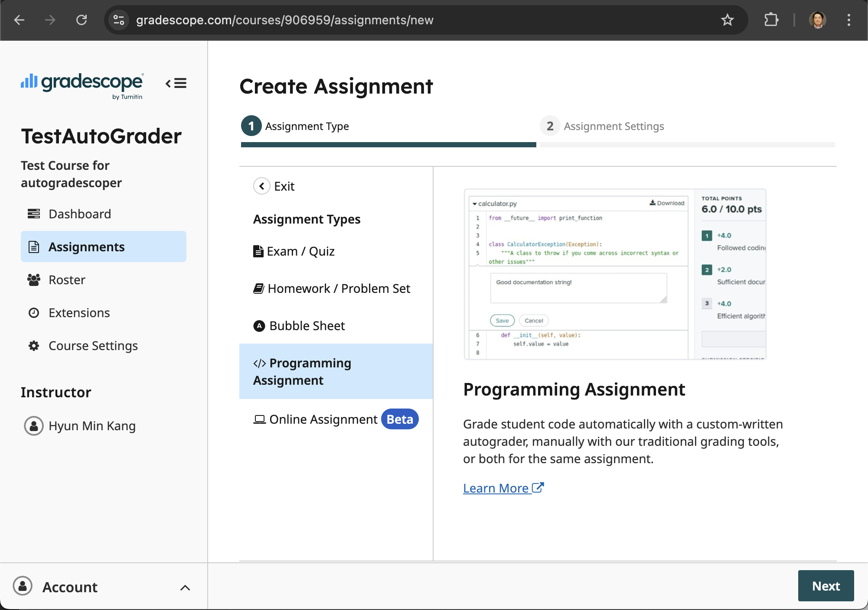Open Course Settings via gear icon
Screen dimensions: 868x610
(x=34, y=346)
